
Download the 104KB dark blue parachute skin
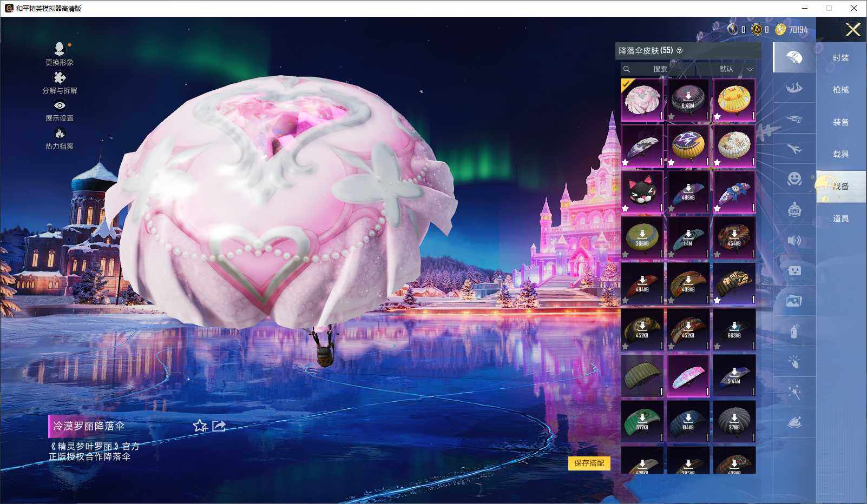(x=688, y=422)
